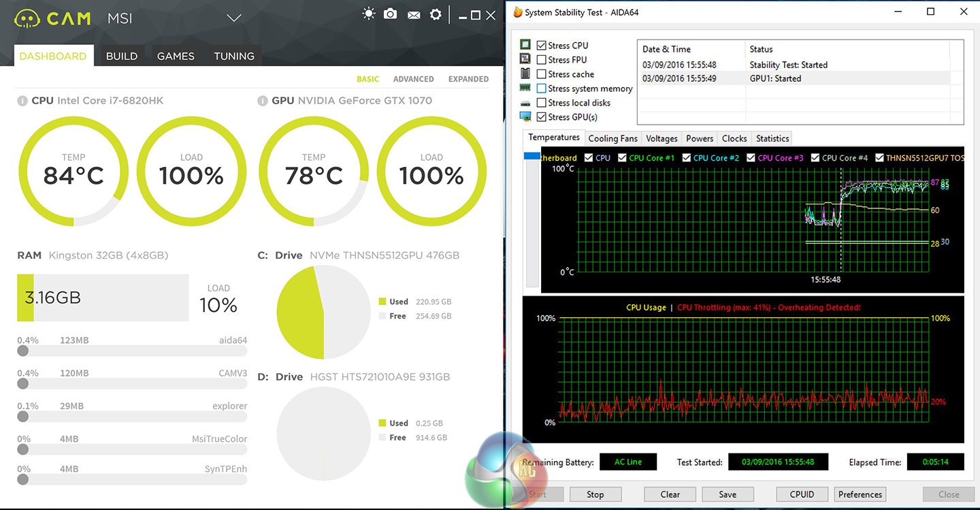Select the BASIC dashboard view
This screenshot has width=980, height=510.
[368, 79]
